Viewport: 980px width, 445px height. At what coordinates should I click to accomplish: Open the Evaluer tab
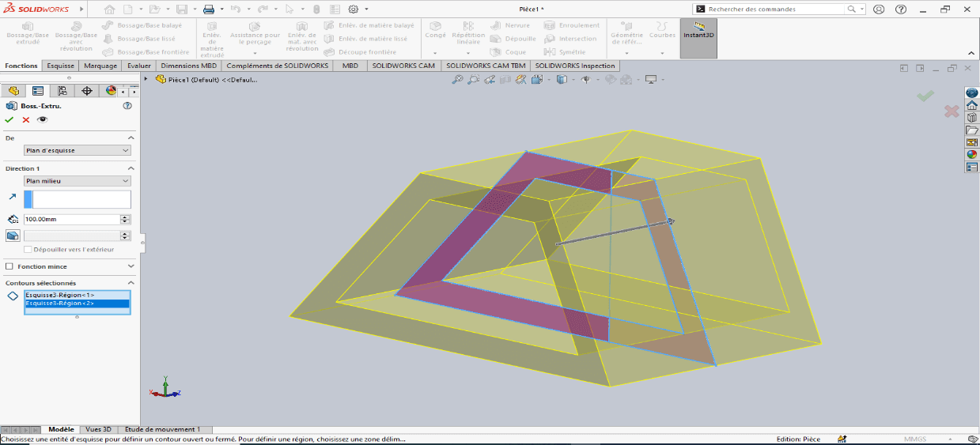(139, 66)
